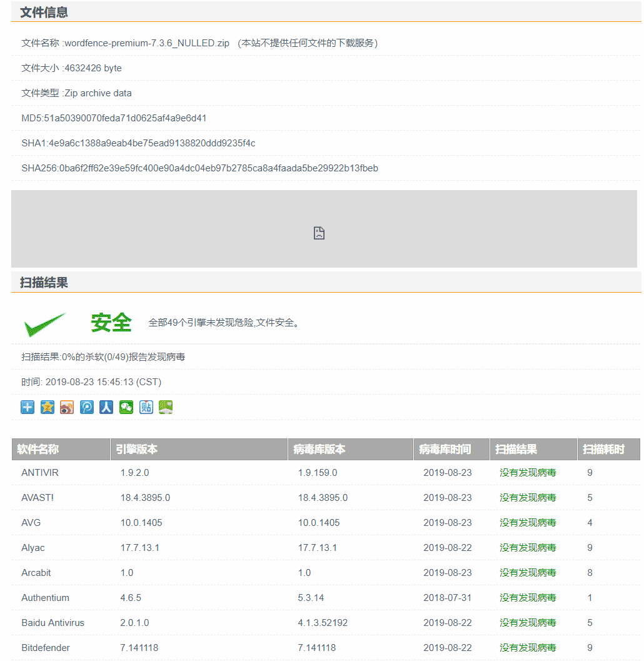The height and width of the screenshot is (661, 644).
Task: Click AVAST! engine version cell 18.4.3895.0
Action: click(x=146, y=498)
